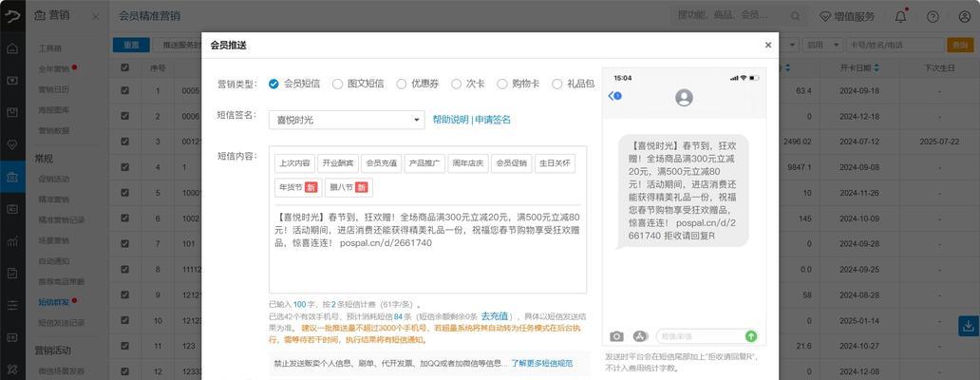Choose the 年货节 new template tab

point(298,187)
